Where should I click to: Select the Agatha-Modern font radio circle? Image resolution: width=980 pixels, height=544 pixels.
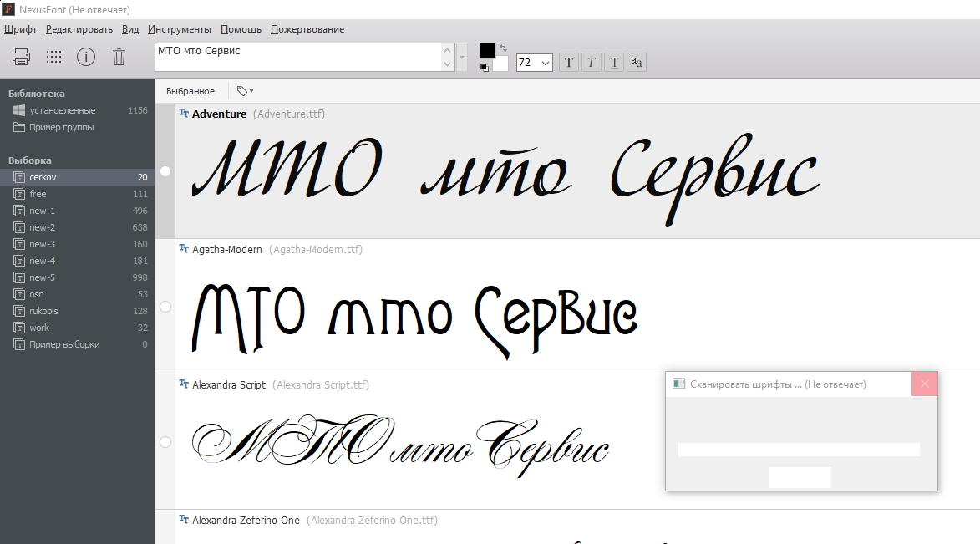(165, 307)
